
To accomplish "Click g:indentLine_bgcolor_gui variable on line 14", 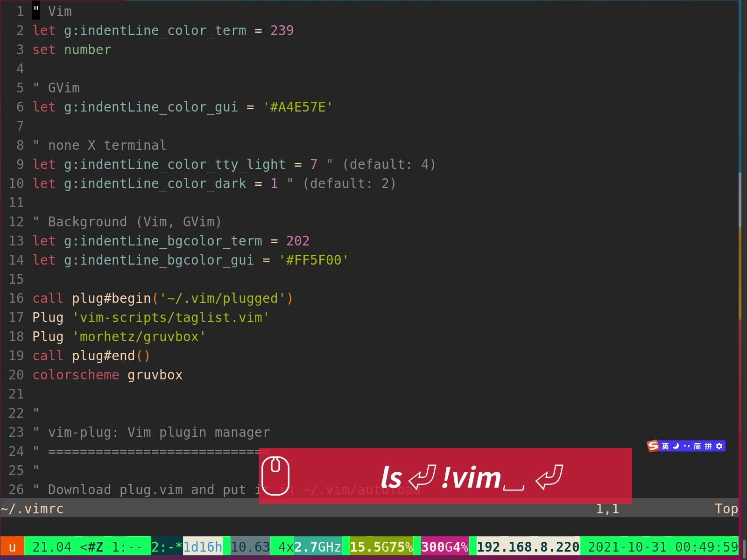I will [159, 260].
